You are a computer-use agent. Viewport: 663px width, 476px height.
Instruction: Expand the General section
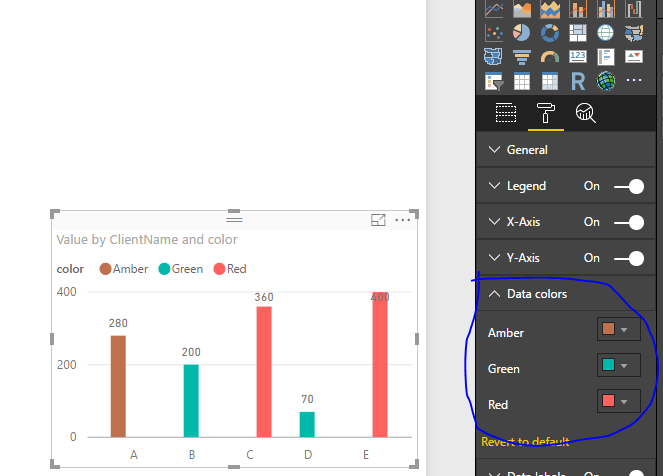pyautogui.click(x=566, y=150)
